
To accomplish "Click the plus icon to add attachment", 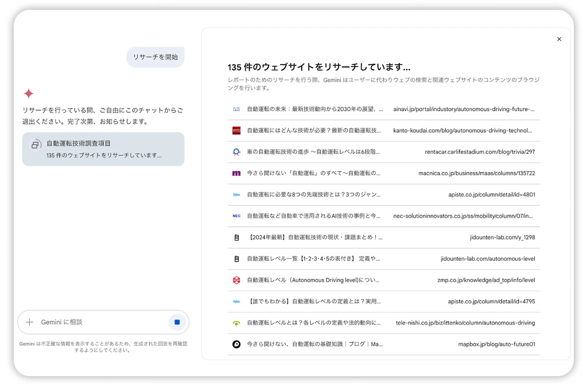I will click(29, 322).
